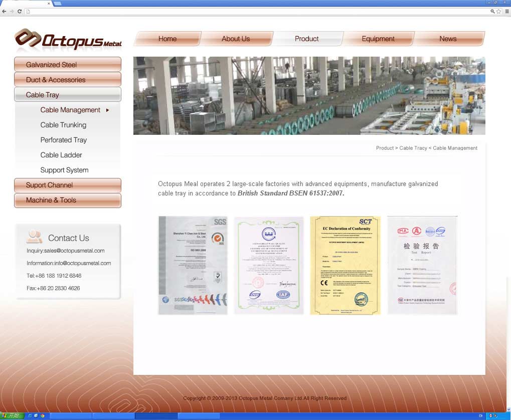Open the Home navigation tab
Viewport: 511px width, 420px height.
click(x=167, y=39)
